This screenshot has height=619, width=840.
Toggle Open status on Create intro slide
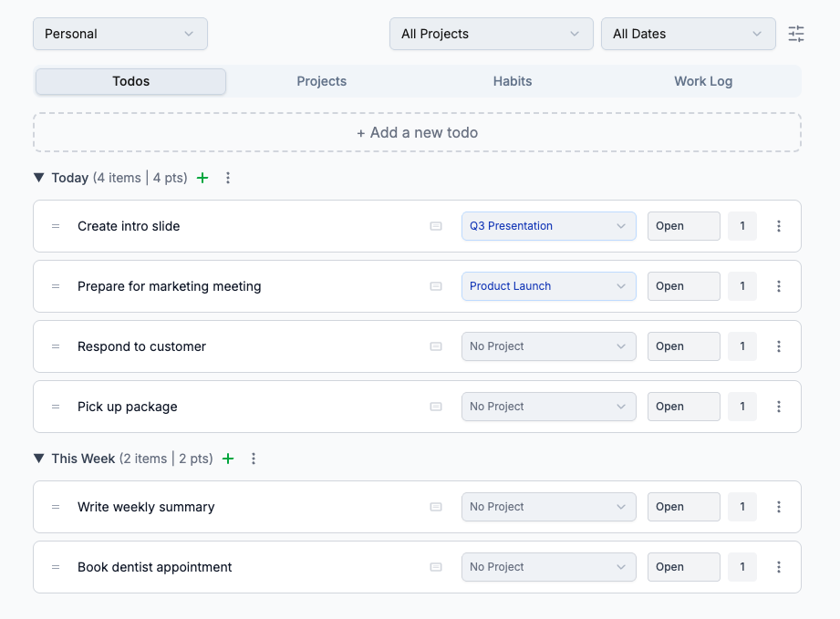(x=683, y=226)
